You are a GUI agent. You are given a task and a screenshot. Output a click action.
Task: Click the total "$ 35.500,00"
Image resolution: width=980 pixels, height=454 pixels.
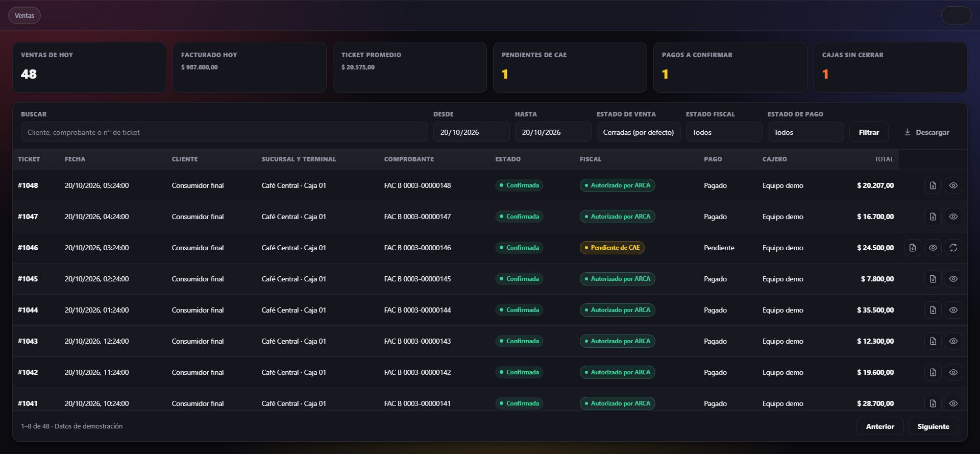click(x=875, y=310)
